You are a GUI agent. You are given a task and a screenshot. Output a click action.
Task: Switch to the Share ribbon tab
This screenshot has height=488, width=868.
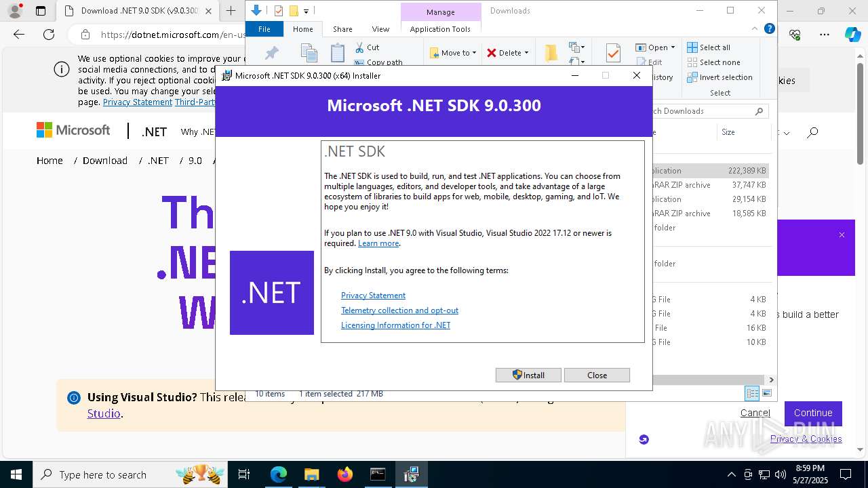[342, 29]
